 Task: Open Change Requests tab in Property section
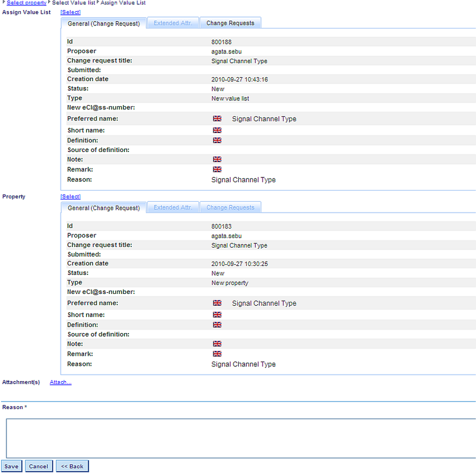pos(230,208)
